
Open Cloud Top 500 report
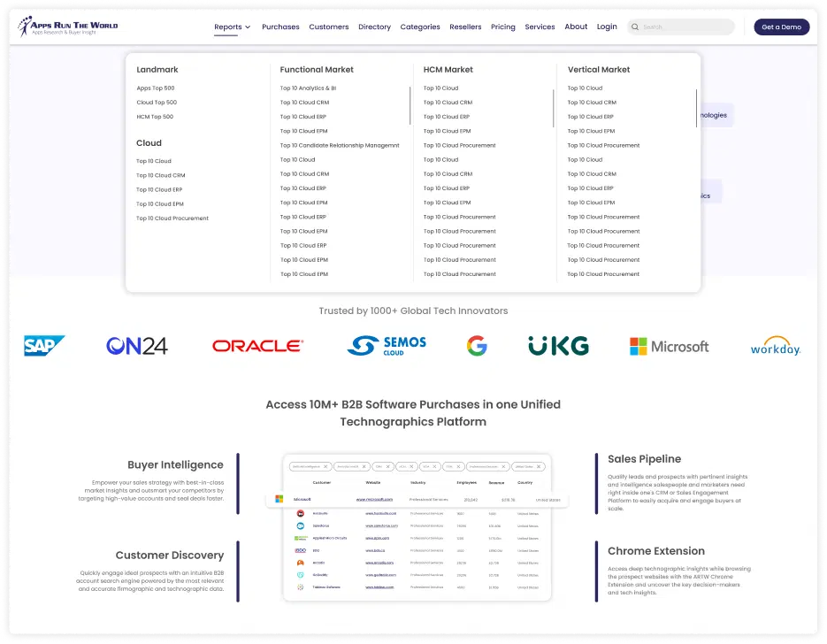tap(157, 103)
